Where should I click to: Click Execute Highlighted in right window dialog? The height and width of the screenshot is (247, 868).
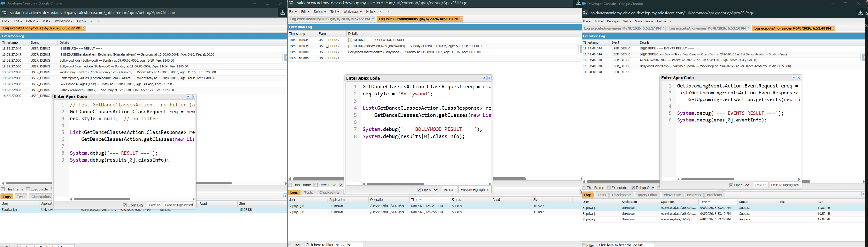point(785,185)
